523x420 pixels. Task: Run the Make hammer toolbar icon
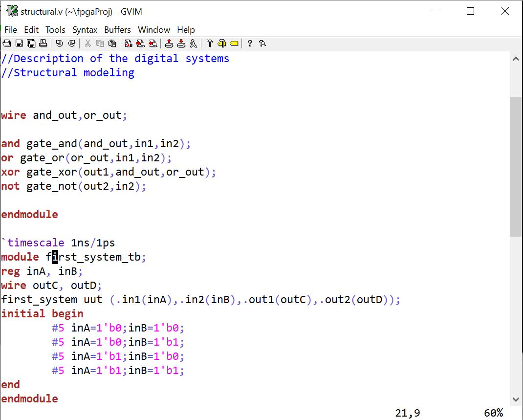(209, 44)
